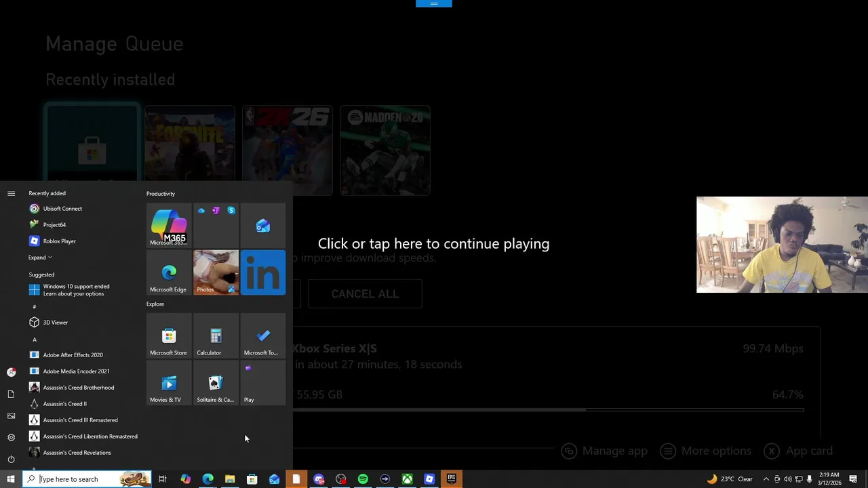This screenshot has width=868, height=488.
Task: Open the Calculator tile
Action: (x=216, y=336)
